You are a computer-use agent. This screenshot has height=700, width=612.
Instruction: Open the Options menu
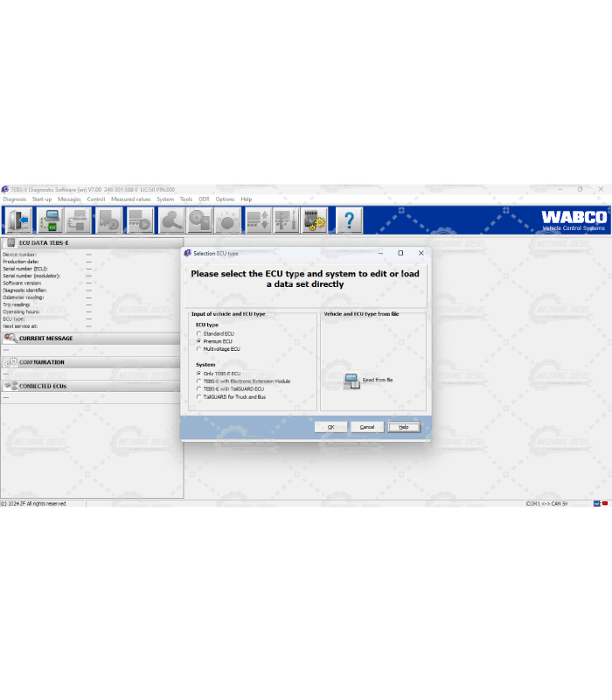point(225,199)
